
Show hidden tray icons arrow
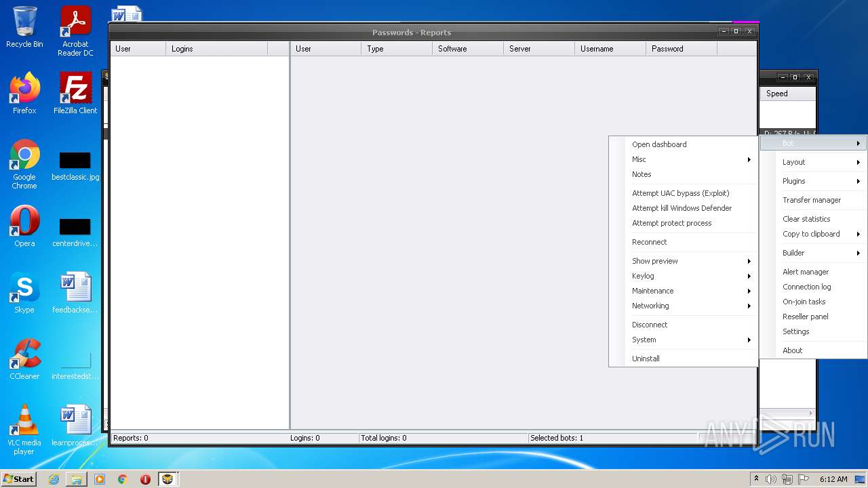tap(756, 479)
